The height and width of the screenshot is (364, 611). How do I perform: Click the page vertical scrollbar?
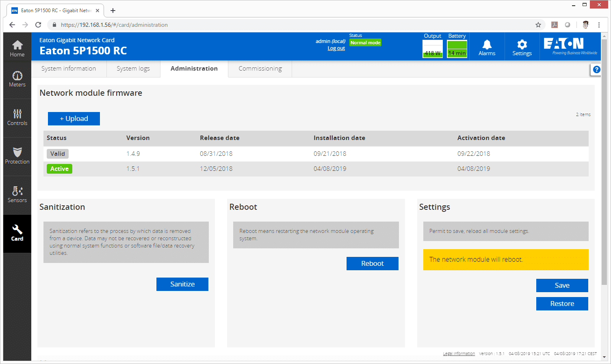604,162
